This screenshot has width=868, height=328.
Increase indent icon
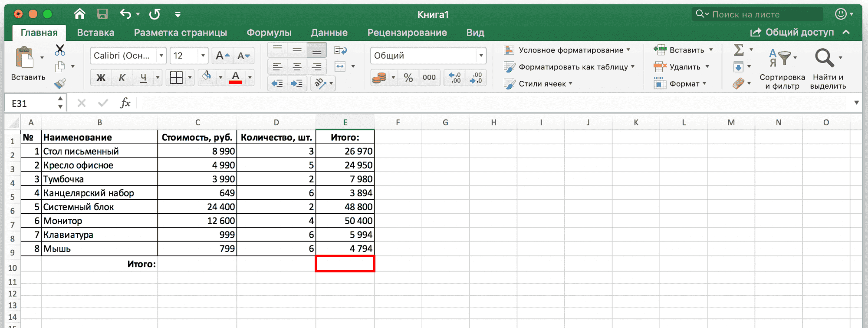click(297, 83)
